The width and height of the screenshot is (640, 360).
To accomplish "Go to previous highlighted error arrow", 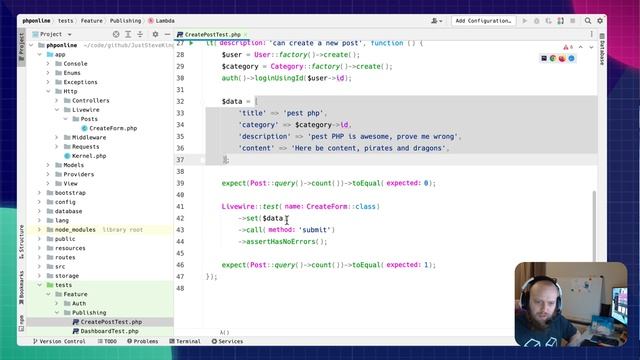I will click(x=580, y=47).
